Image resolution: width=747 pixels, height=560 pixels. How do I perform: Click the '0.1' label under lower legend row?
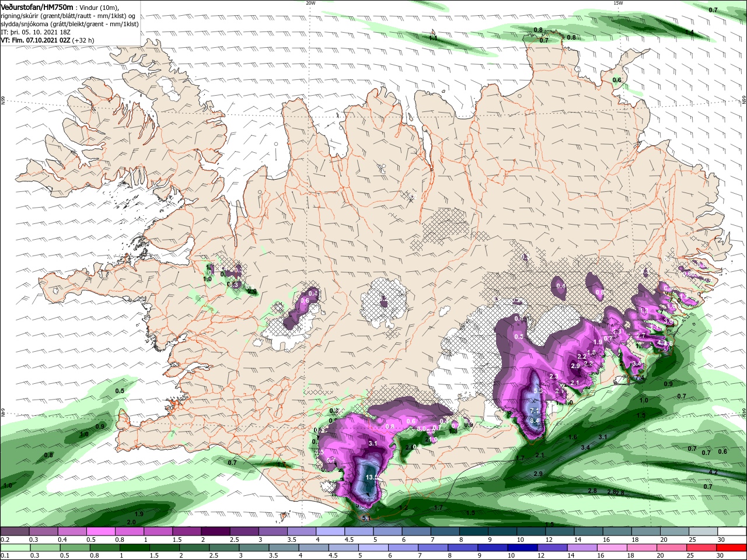pos(5,556)
